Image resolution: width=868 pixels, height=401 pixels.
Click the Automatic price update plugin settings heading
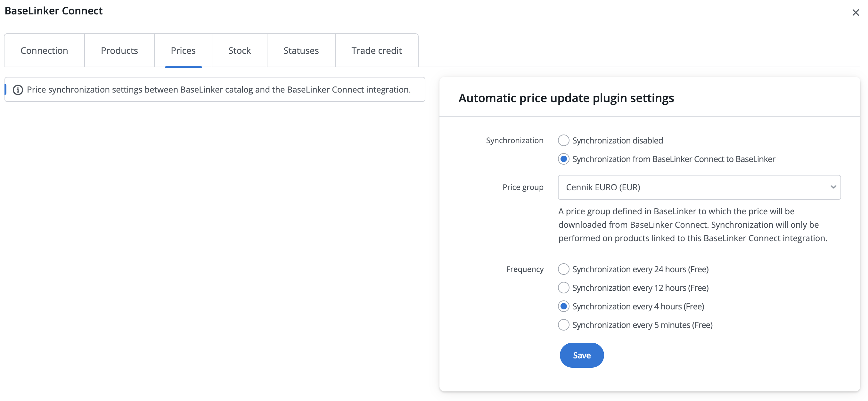pos(566,98)
